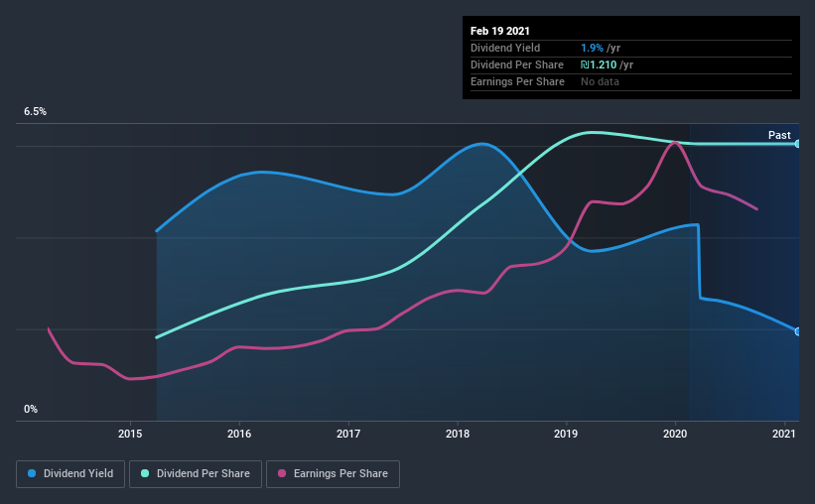
Task: Select the Dividend Yield endpoint marker
Action: point(797,331)
